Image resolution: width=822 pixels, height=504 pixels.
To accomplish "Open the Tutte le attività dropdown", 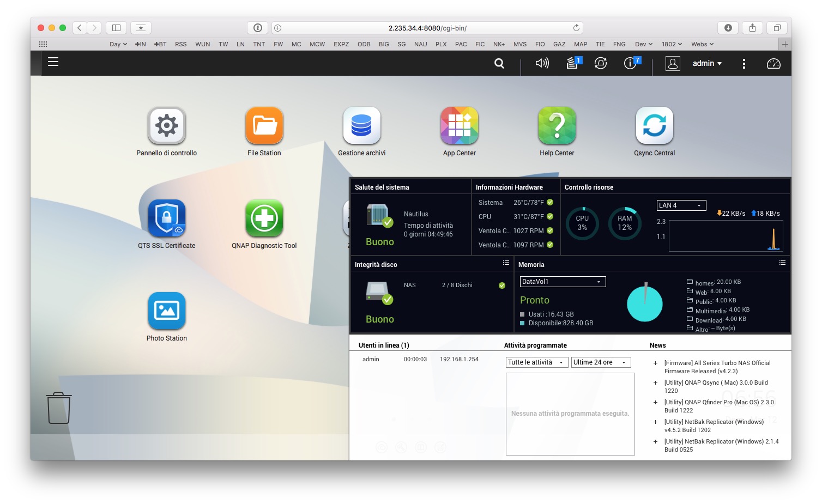I will click(537, 362).
